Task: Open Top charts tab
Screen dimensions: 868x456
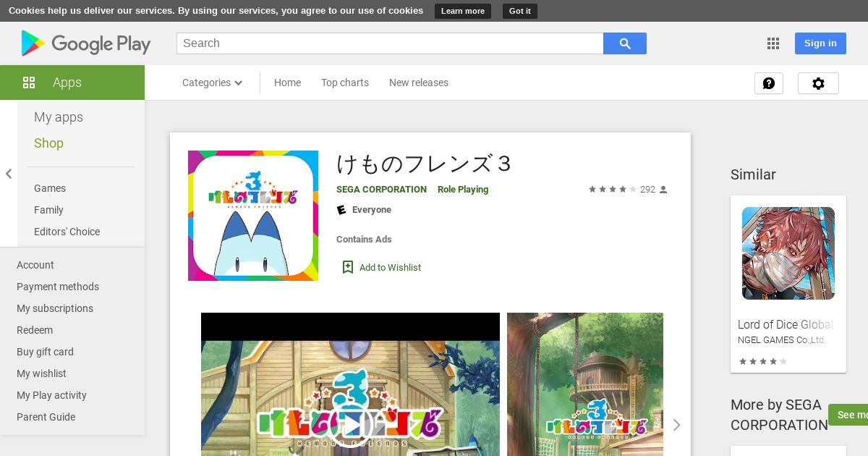Action: pos(345,83)
